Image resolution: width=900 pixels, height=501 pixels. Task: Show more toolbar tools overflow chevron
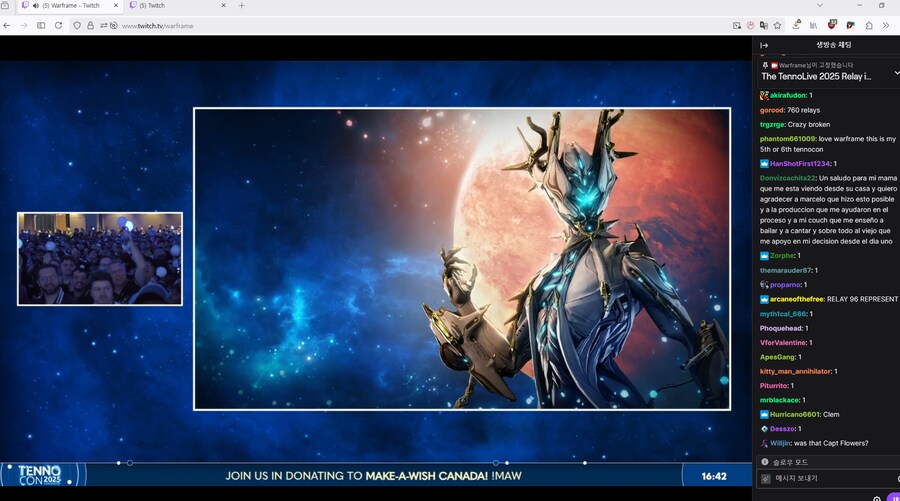coord(886,25)
